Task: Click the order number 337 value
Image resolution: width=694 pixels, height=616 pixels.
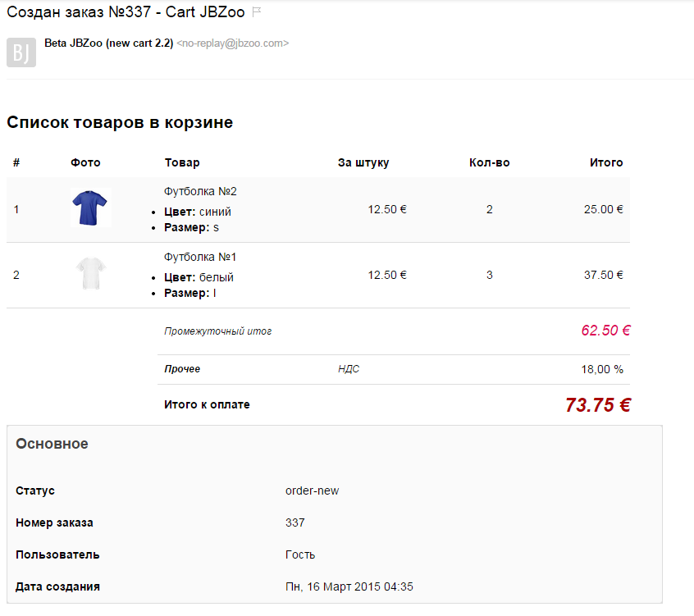Action: pos(295,522)
